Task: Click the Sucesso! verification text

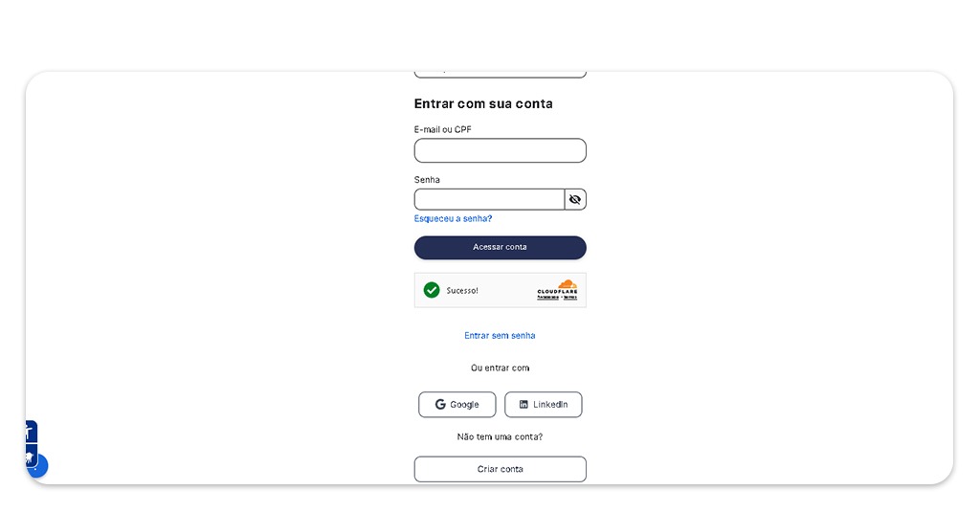Action: pos(462,291)
